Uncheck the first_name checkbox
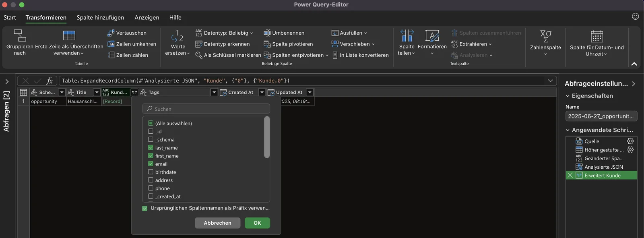 [x=151, y=155]
